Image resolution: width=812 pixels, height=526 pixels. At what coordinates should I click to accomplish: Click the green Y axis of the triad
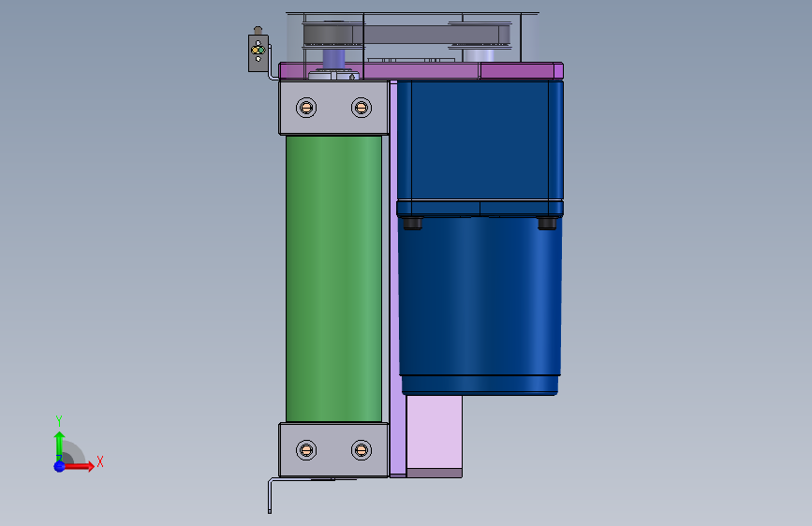59,446
